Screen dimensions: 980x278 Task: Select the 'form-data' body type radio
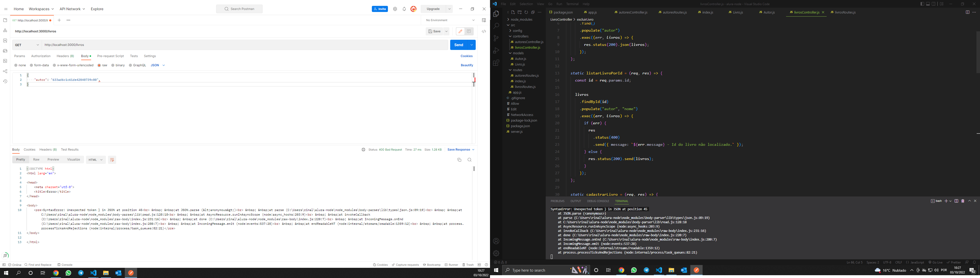click(x=32, y=65)
